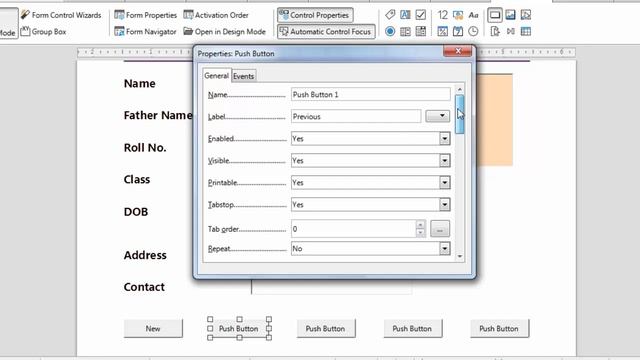
Task: Click the 'Address' form label
Action: pyautogui.click(x=145, y=255)
